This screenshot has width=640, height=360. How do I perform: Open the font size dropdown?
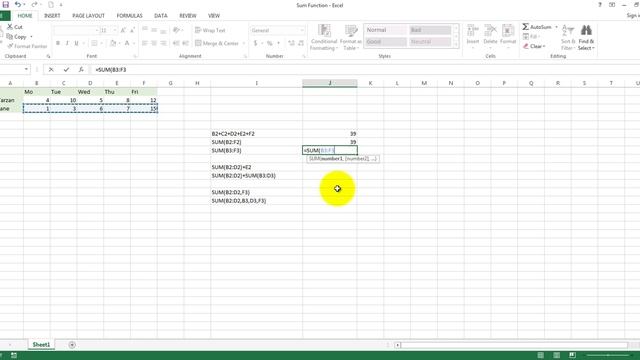click(114, 30)
